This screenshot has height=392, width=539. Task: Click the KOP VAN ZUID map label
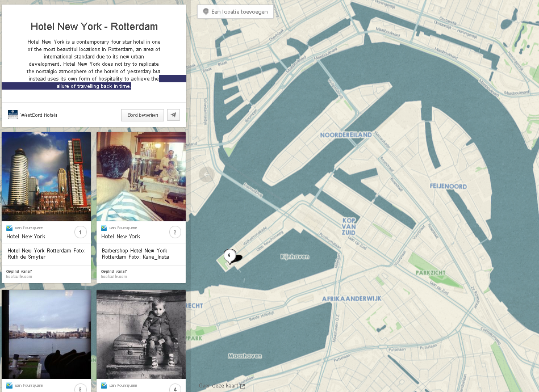tap(349, 226)
